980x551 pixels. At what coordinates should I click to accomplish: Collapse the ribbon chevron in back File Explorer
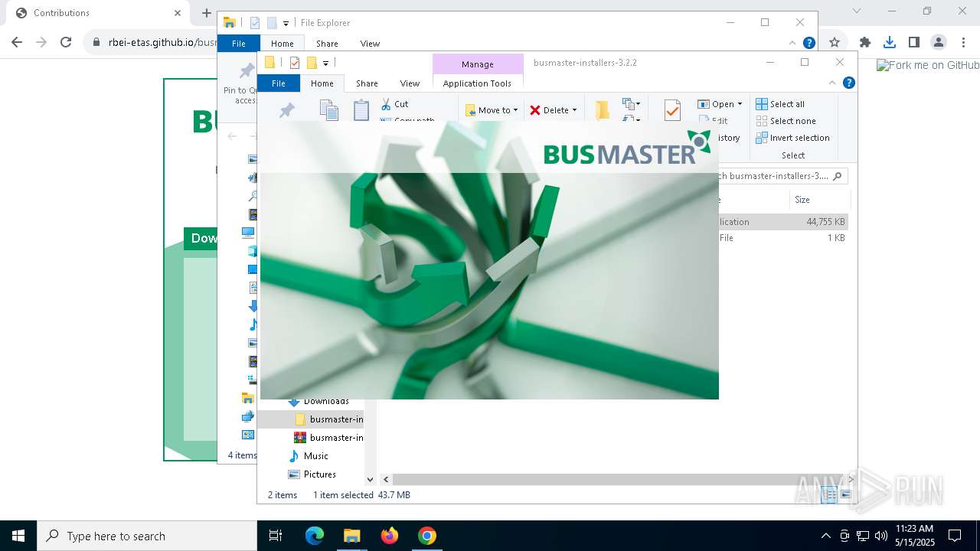(792, 43)
